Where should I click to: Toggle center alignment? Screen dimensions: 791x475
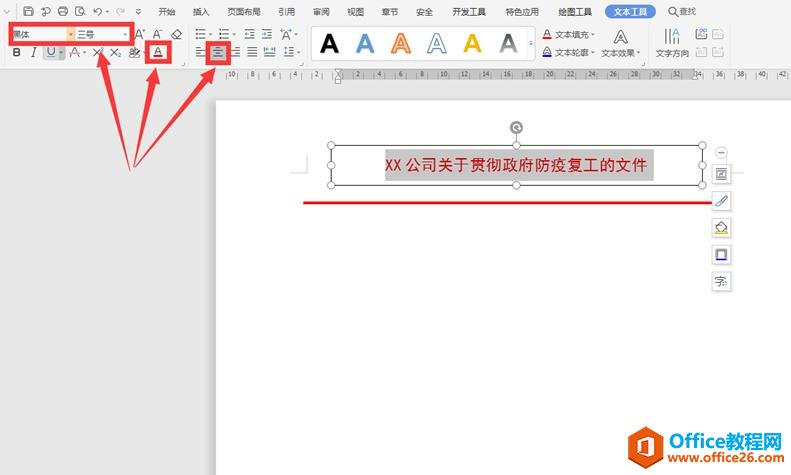pos(218,52)
